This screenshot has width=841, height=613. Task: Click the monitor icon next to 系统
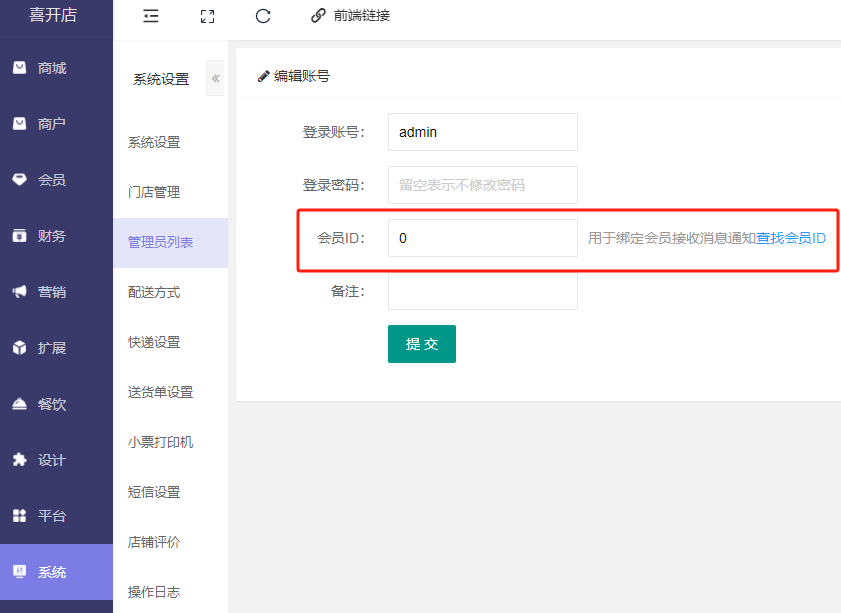tap(19, 572)
